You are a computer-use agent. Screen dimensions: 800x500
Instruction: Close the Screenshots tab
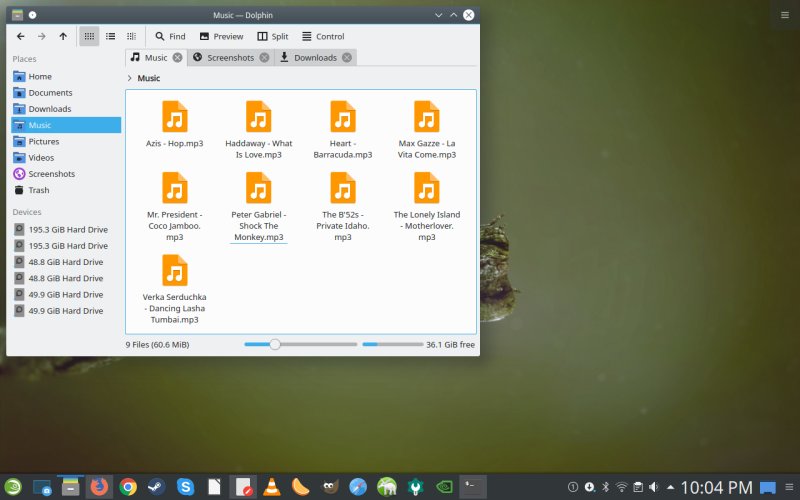264,58
